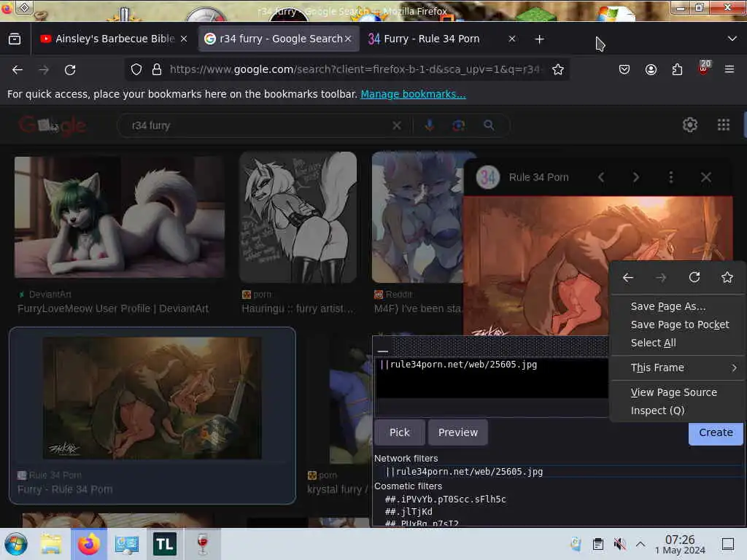Viewport: 747px width, 560px height.
Task: Bookmark this page with the address bar star
Action: 558,69
